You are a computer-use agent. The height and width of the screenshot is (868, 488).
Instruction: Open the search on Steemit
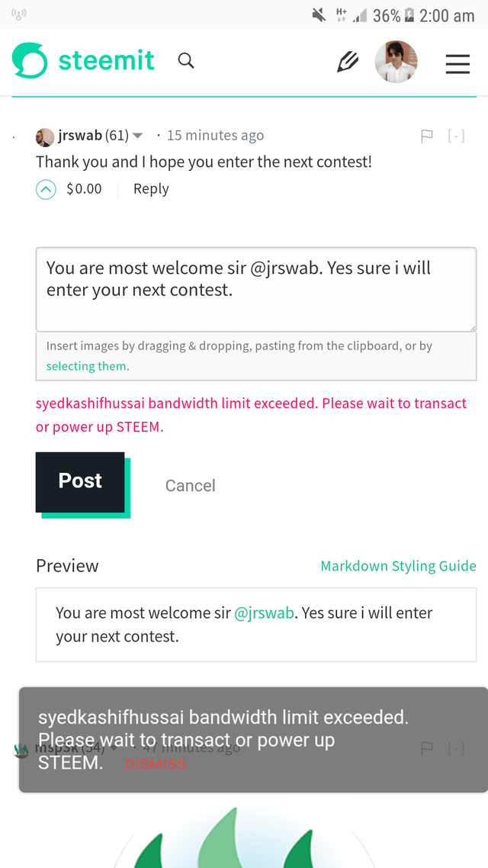click(x=186, y=60)
